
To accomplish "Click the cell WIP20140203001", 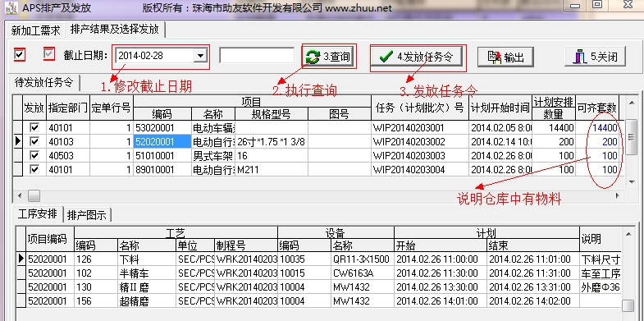I will 420,128.
